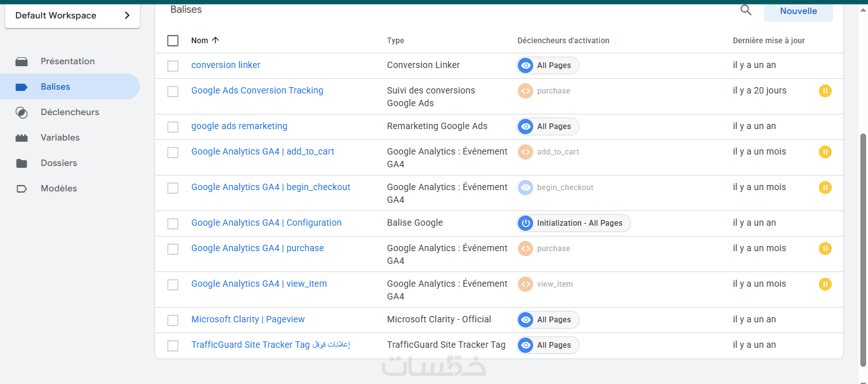Sort by Dernière mise à jour column
Viewport: 868px width, 384px height.
pos(768,41)
